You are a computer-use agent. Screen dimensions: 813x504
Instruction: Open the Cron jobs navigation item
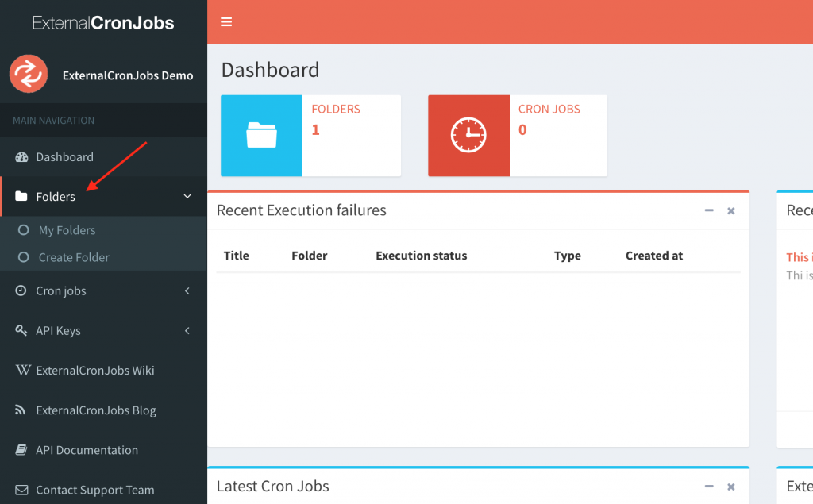click(x=104, y=290)
